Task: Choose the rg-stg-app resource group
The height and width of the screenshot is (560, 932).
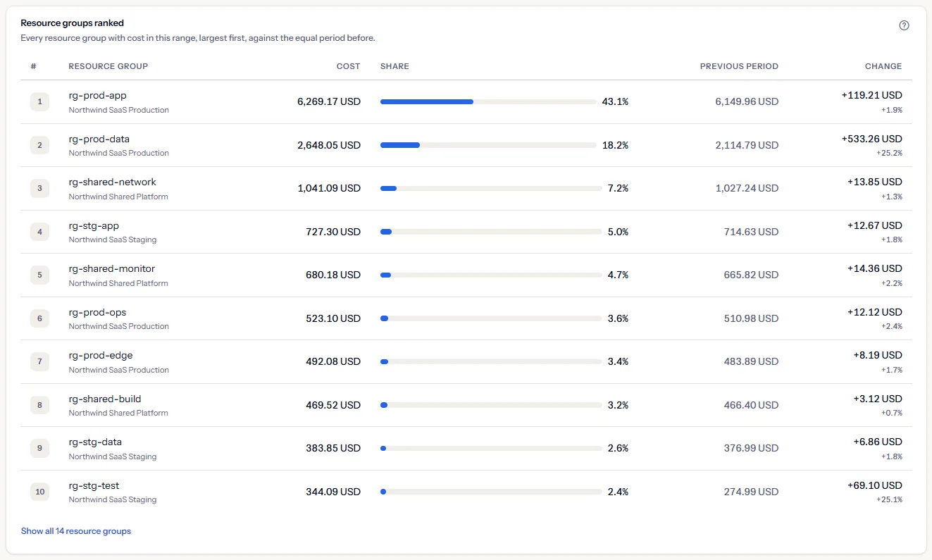Action: pyautogui.click(x=94, y=225)
